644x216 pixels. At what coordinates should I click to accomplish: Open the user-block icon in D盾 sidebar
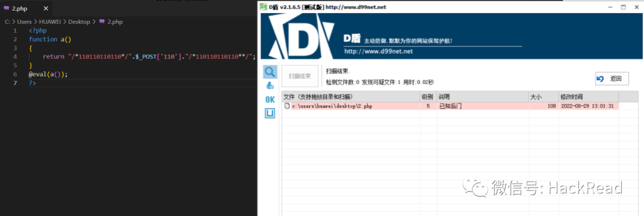270,86
